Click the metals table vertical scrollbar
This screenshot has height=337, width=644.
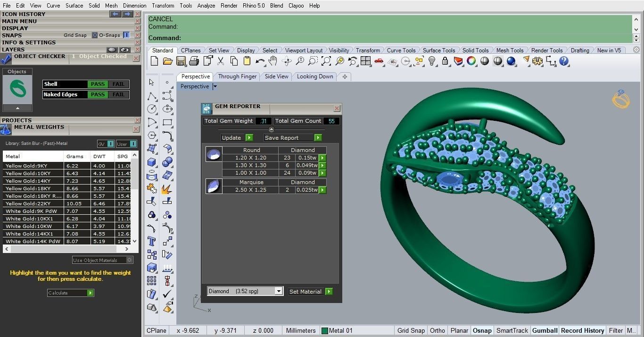(x=134, y=197)
